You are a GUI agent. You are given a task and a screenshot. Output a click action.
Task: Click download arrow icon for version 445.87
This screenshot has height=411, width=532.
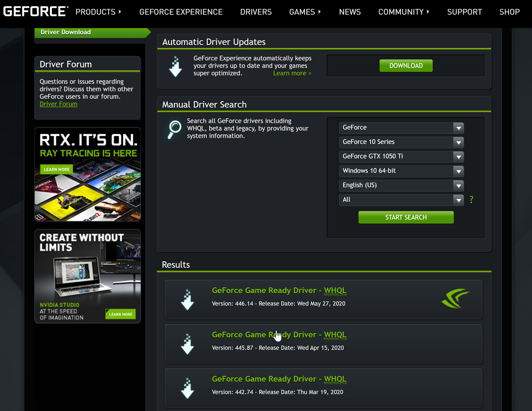tap(188, 344)
